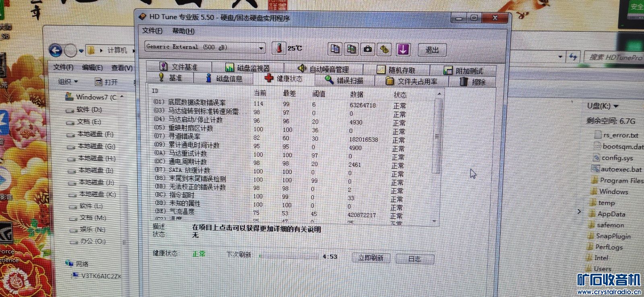644x297 pixels.
Task: Click the SMART list scrollbar thumb
Action: click(437, 137)
